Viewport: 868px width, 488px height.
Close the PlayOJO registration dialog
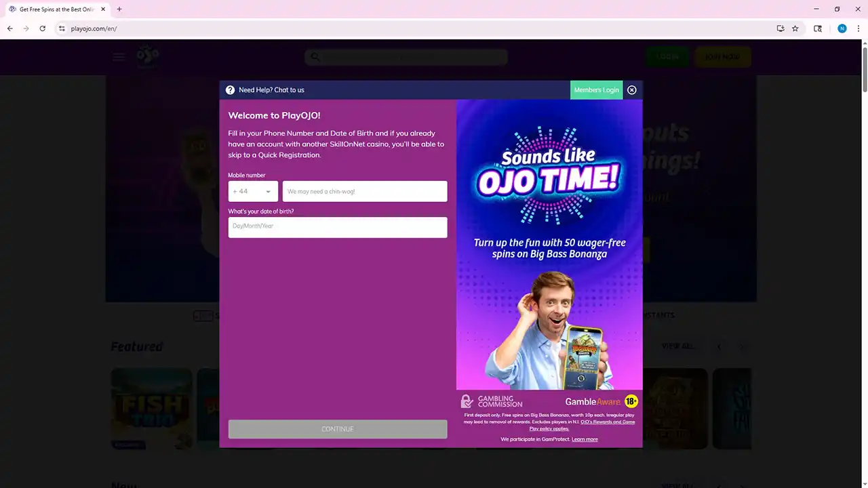pyautogui.click(x=631, y=90)
